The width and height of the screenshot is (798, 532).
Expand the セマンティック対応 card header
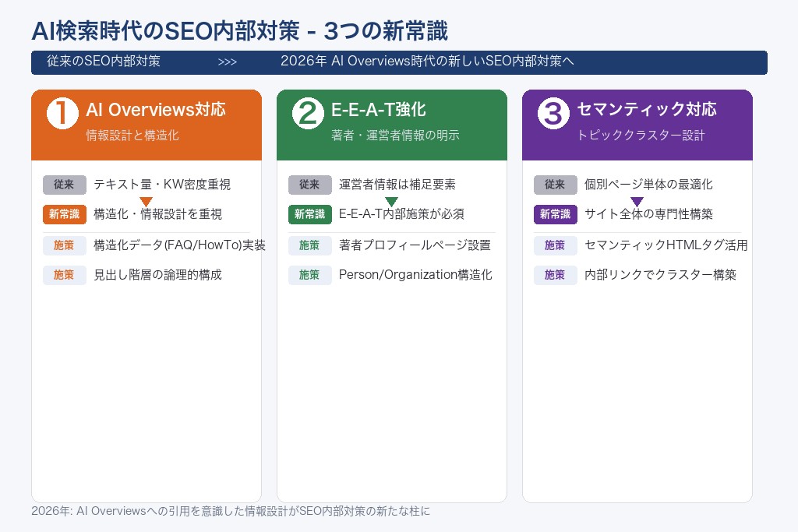click(637, 125)
